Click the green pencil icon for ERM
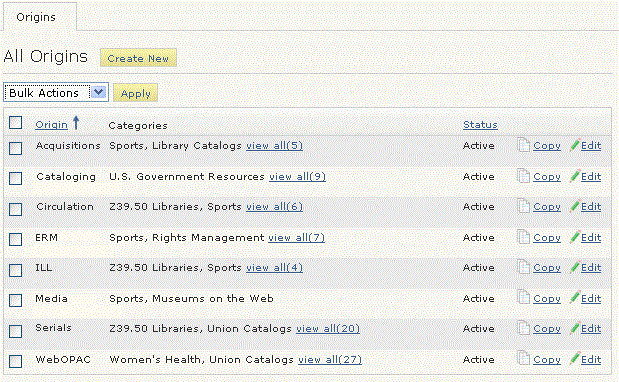This screenshot has width=619, height=382. pyautogui.click(x=574, y=237)
